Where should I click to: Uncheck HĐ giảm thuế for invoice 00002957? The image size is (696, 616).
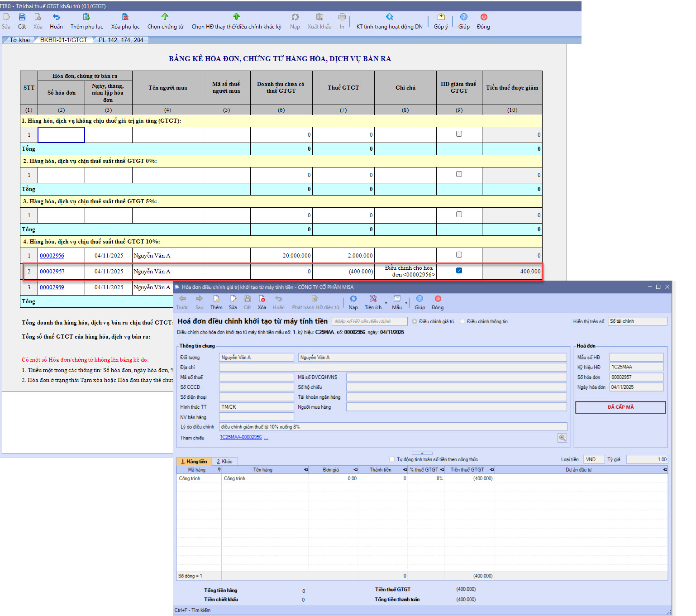459,271
